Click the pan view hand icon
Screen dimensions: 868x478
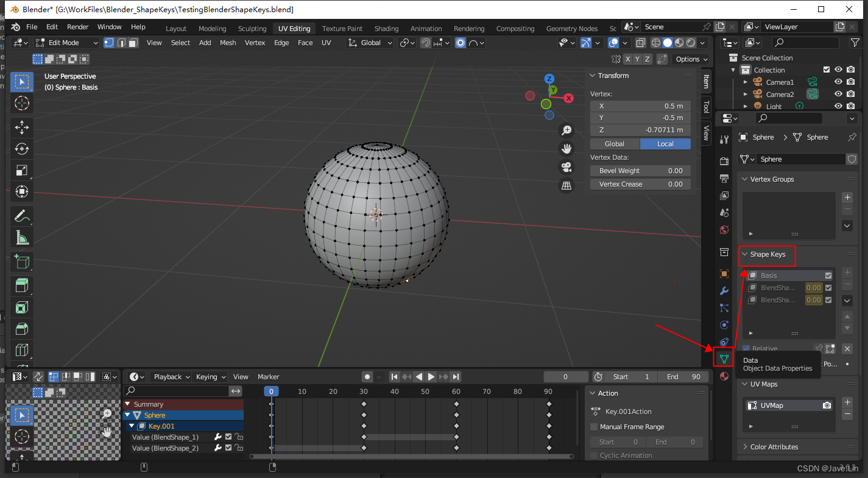tap(566, 148)
